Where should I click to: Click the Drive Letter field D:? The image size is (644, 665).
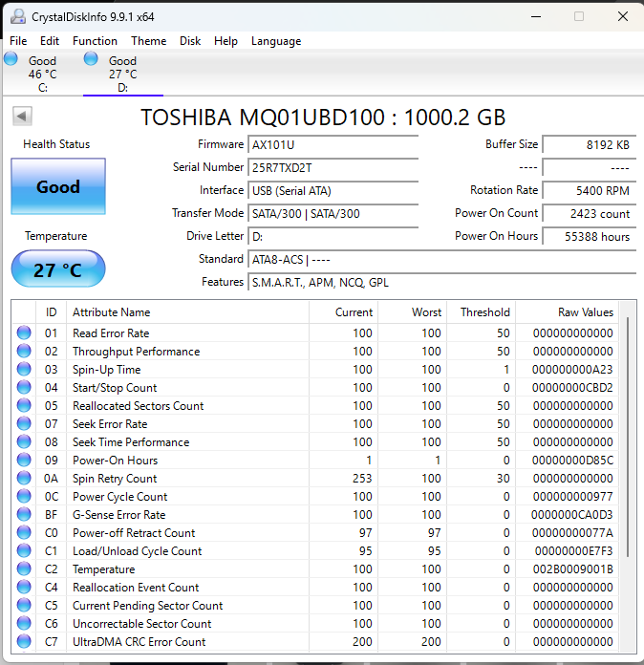[333, 236]
